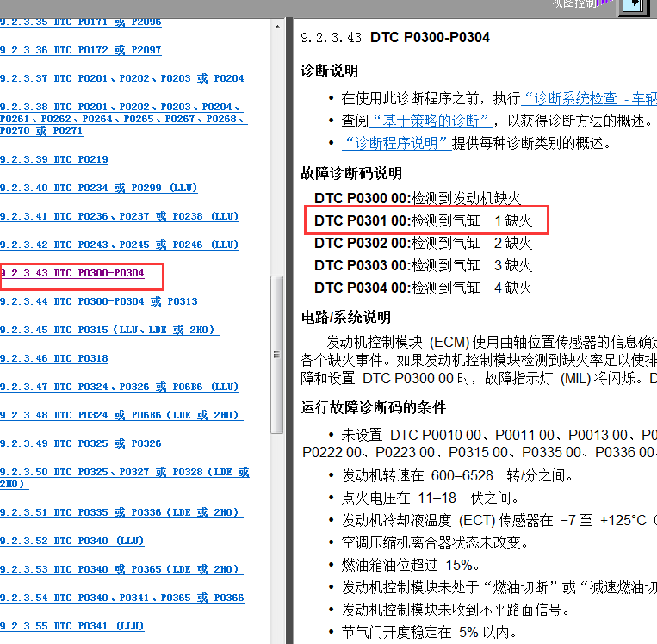Click the 运行故障诊断码的条件 heading
657x644 pixels.
point(373,407)
